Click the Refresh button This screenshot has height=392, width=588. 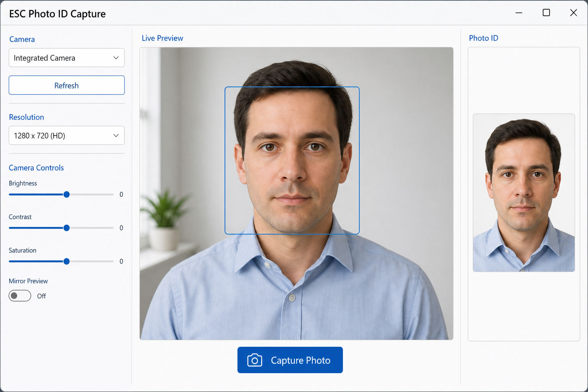[x=67, y=85]
